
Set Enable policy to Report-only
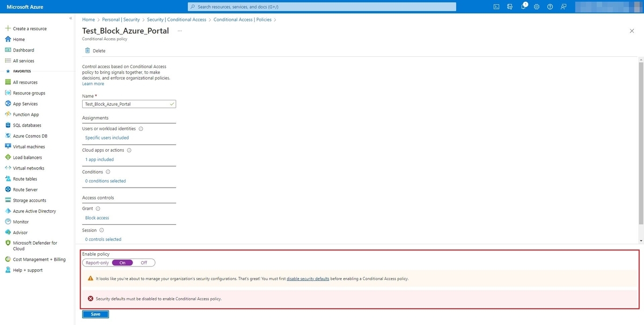(x=97, y=263)
